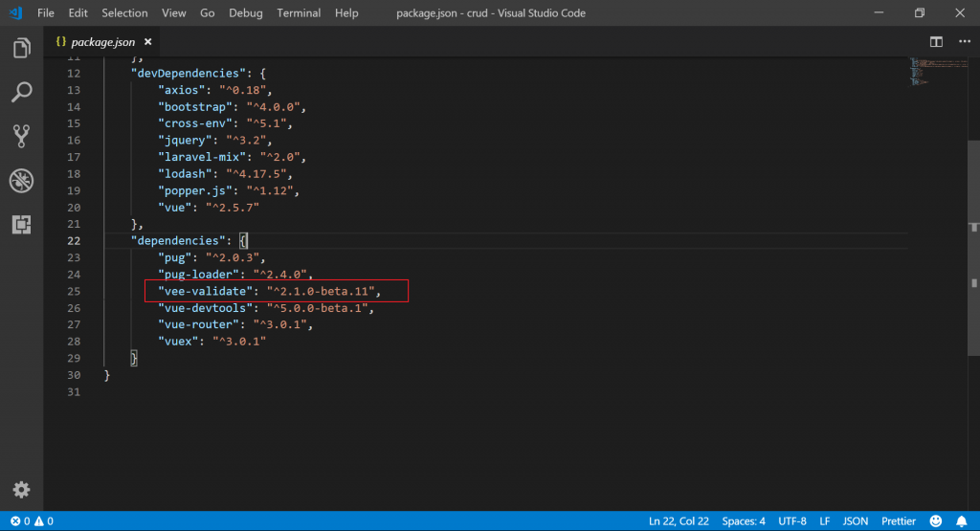
Task: Open the Edit menu
Action: click(78, 12)
